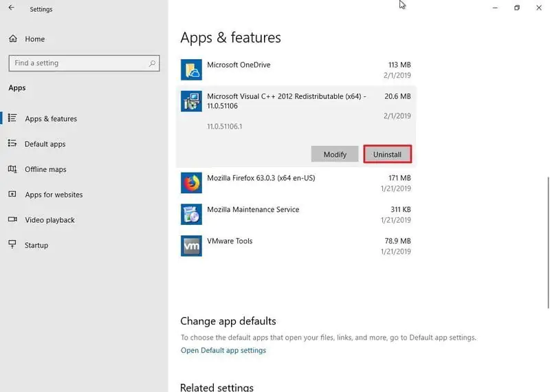
Task: Select the VMware Tools list entry
Action: point(296,246)
